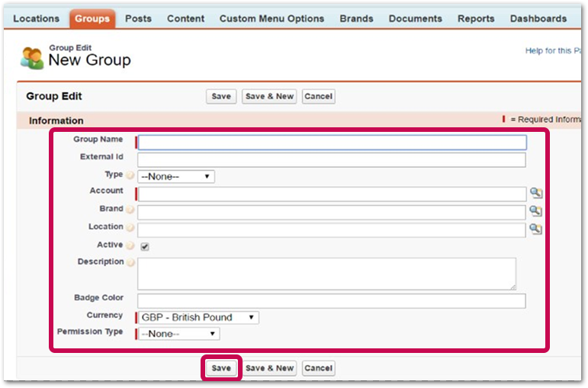The width and height of the screenshot is (588, 388).
Task: Switch to the Locations tab
Action: (37, 19)
